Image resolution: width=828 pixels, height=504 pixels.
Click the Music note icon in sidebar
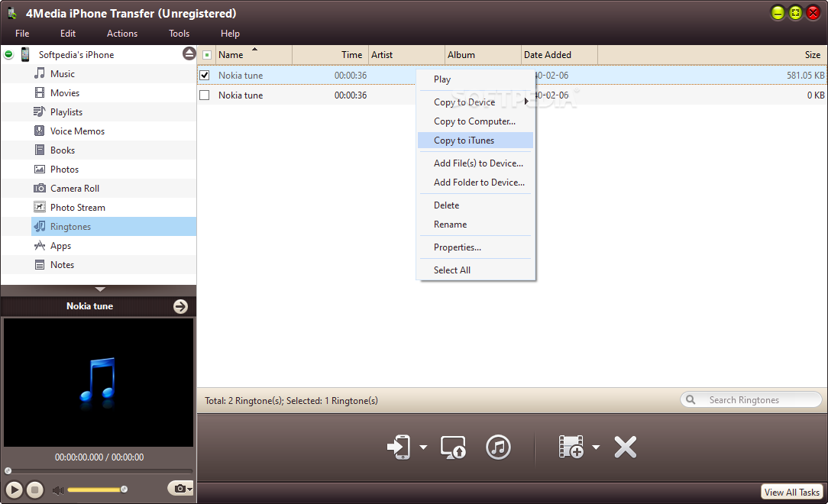click(40, 73)
